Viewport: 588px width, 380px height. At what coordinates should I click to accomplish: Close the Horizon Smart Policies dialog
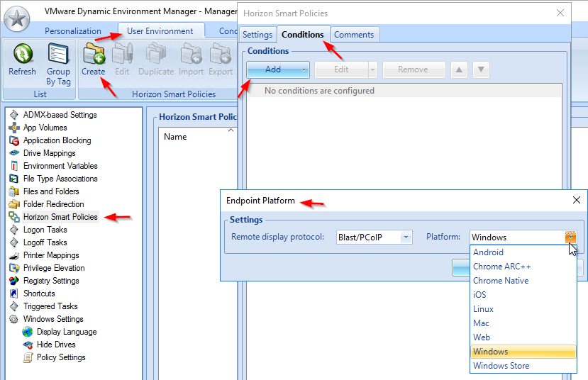pos(560,13)
